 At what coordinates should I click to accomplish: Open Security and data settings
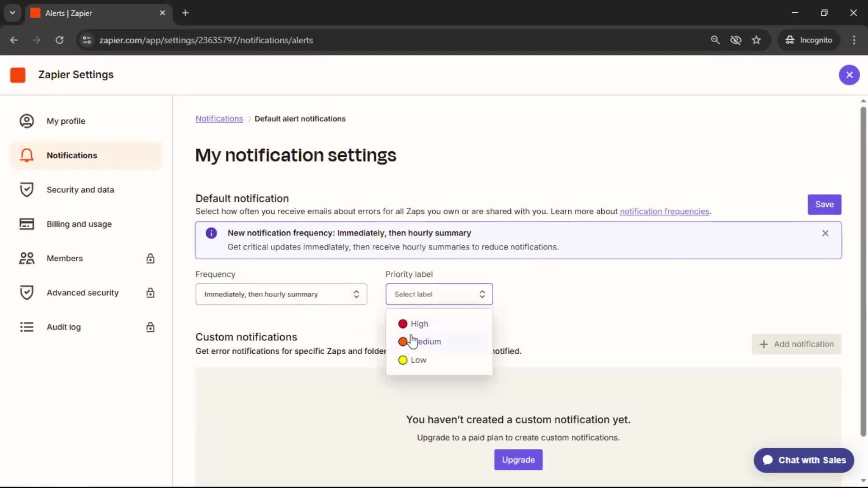[86, 190]
